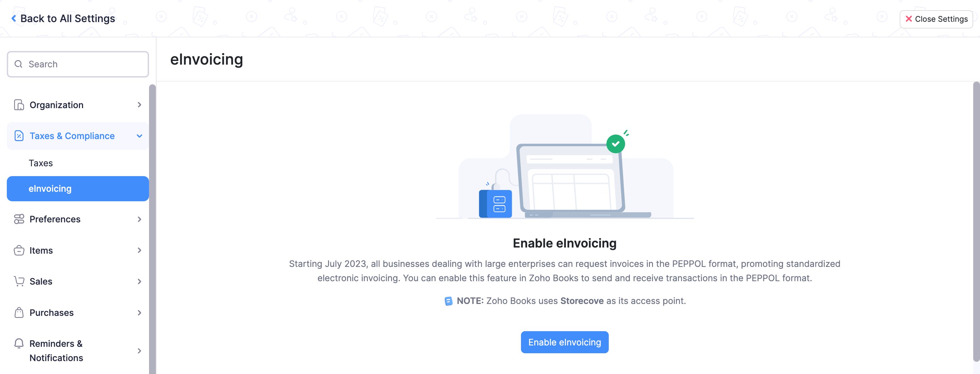Open the Taxes settings page
The width and height of the screenshot is (980, 374).
tap(40, 163)
